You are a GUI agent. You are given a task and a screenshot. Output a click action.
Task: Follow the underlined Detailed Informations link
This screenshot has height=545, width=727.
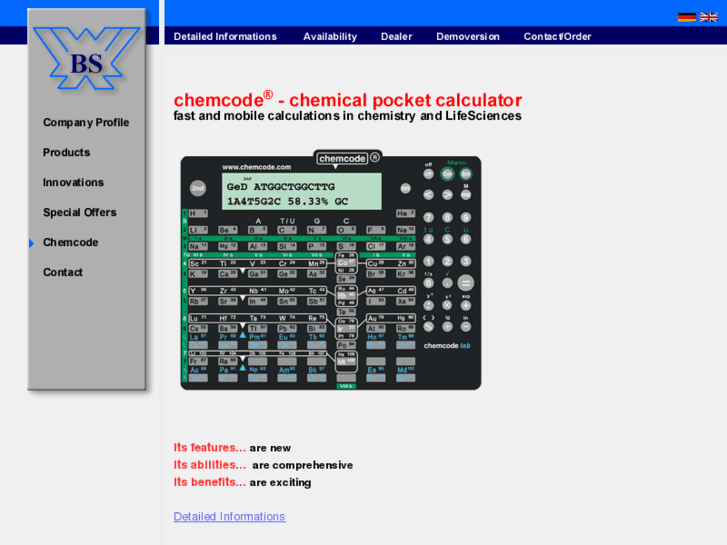tap(230, 517)
